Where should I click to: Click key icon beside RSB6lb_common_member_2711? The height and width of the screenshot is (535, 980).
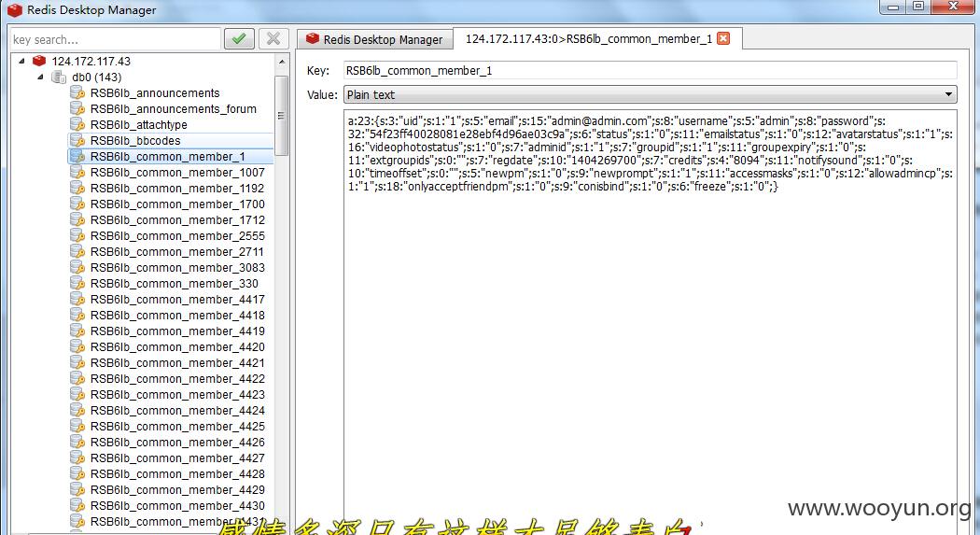tap(77, 252)
